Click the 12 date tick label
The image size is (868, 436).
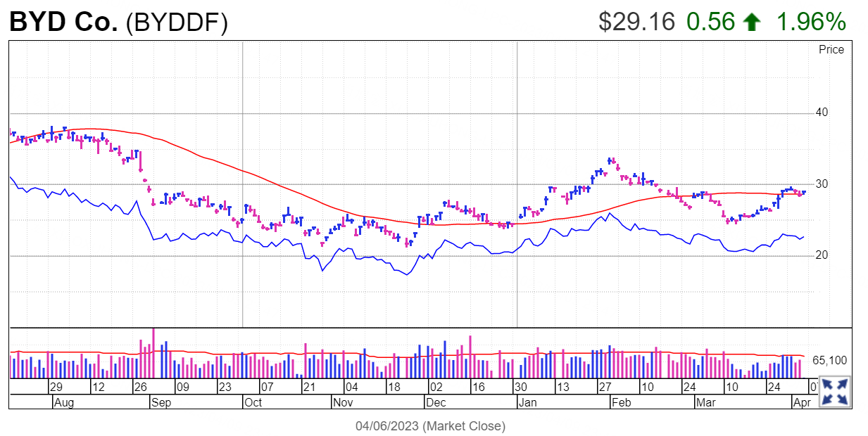(99, 387)
